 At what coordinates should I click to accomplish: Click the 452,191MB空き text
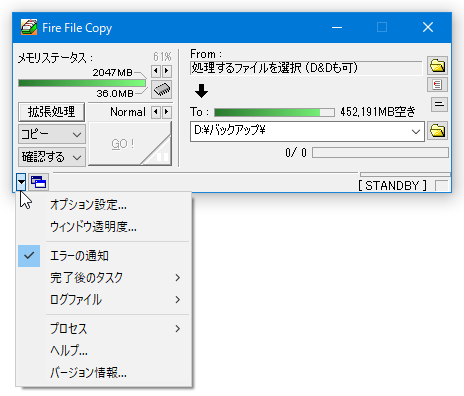378,112
